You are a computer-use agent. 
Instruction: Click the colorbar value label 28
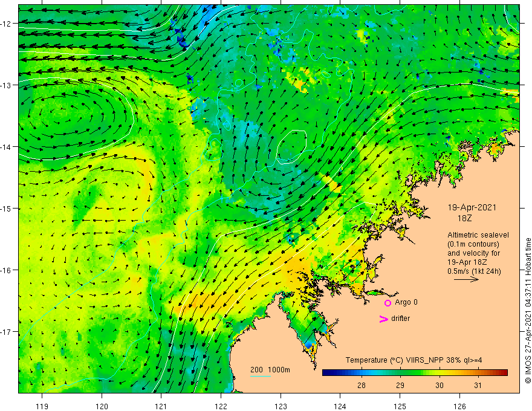(362, 386)
